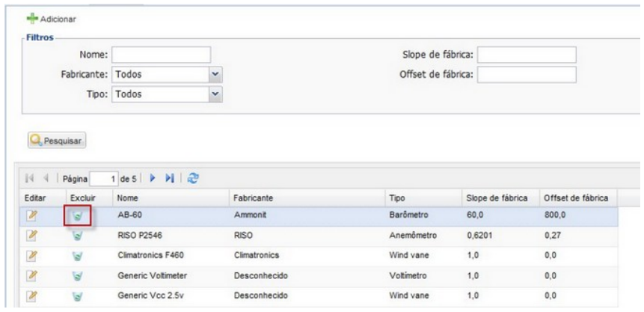Click the delete icon for AB-60

pos(78,216)
